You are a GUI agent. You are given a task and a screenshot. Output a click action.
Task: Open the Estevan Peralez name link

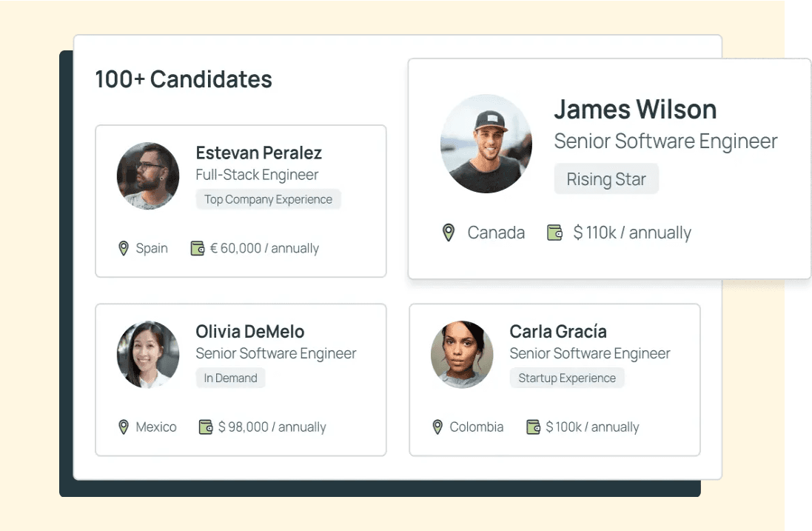pyautogui.click(x=258, y=153)
